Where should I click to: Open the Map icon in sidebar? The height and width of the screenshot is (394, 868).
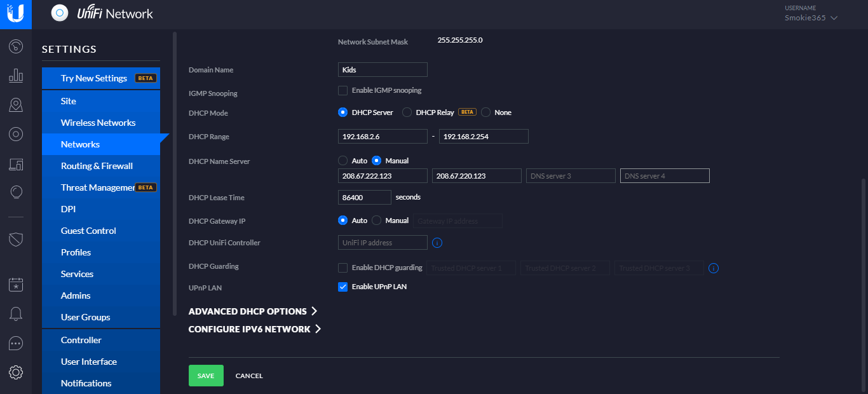click(x=17, y=105)
